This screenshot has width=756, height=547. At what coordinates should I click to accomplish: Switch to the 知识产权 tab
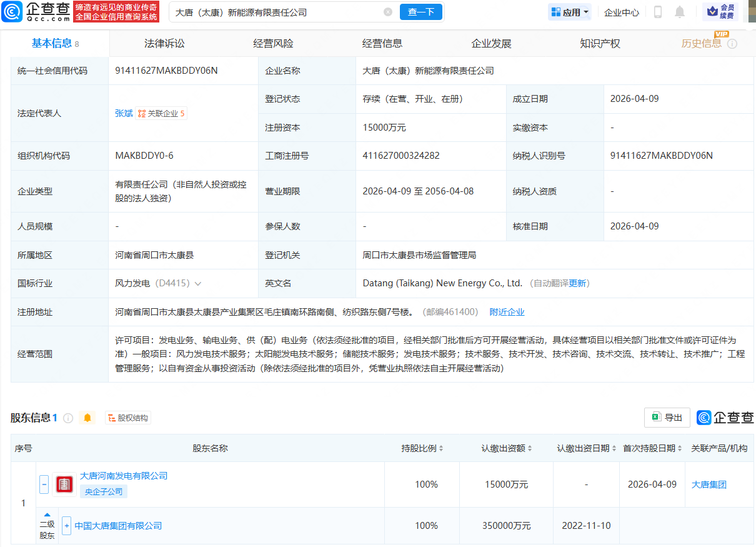(x=600, y=43)
